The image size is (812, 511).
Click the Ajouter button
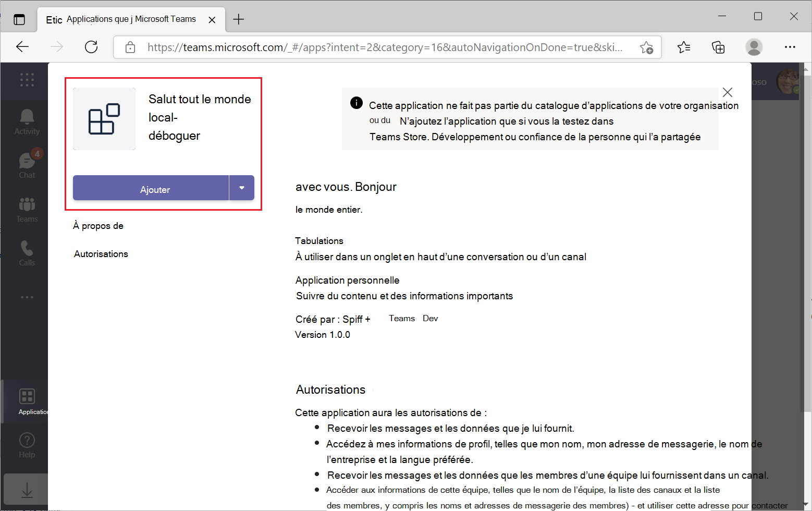pos(151,188)
